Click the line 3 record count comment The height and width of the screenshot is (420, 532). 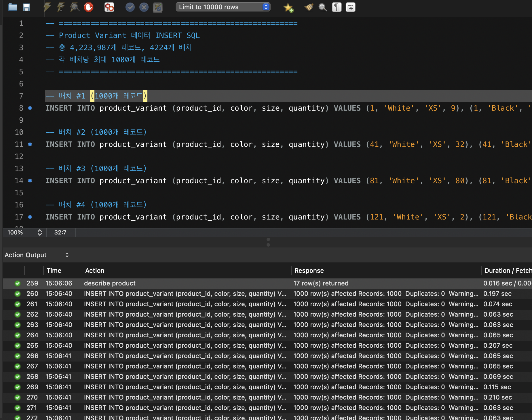(x=119, y=48)
